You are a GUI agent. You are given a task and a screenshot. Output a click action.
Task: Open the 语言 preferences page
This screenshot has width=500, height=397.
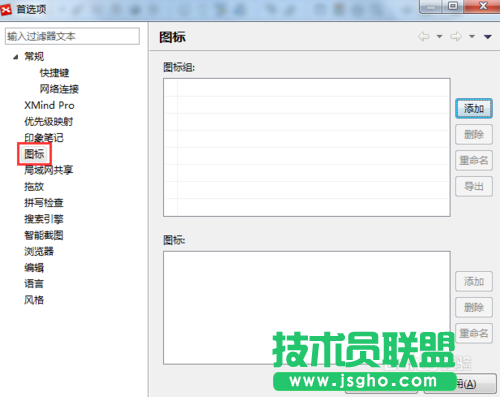[x=34, y=284]
